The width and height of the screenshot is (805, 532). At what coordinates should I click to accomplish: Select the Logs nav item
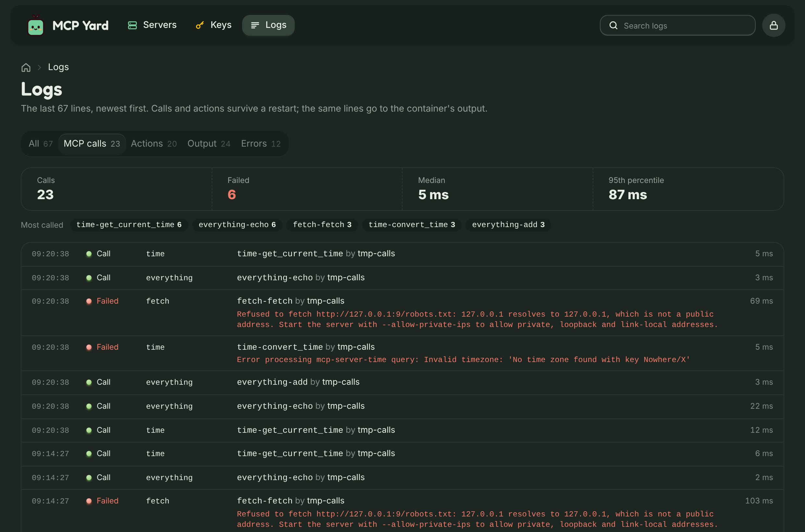tap(268, 25)
